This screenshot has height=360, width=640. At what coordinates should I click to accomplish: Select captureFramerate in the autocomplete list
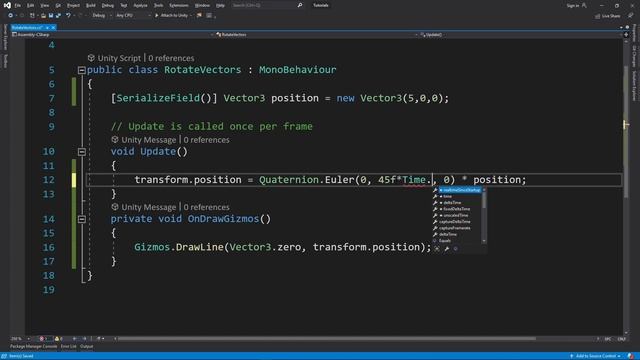click(457, 228)
